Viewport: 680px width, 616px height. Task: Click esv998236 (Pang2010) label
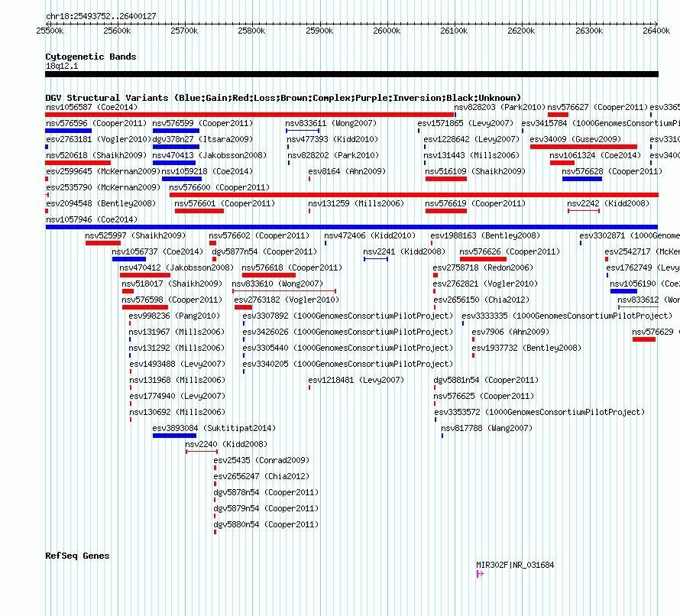coord(174,316)
